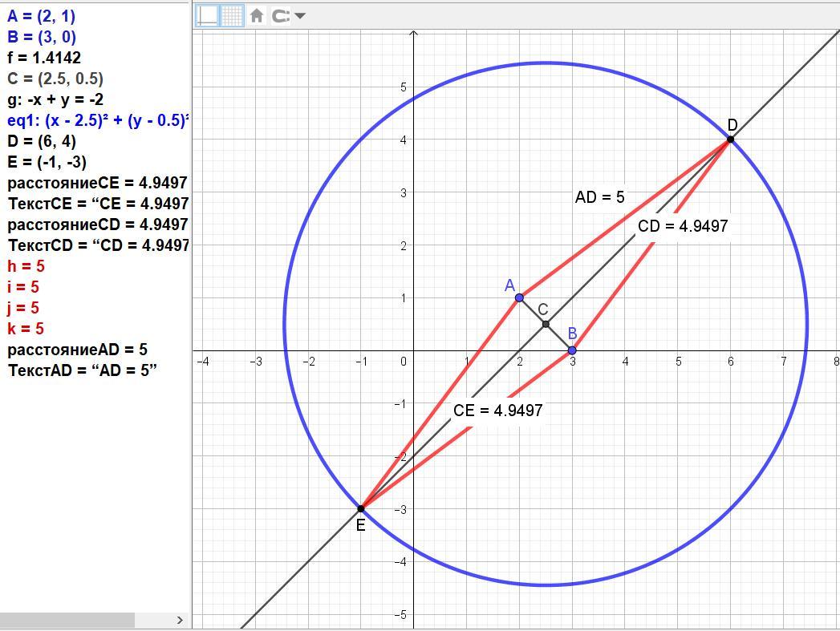
Task: Click the scrollbar right arrow in algebra panel
Action: [180, 620]
